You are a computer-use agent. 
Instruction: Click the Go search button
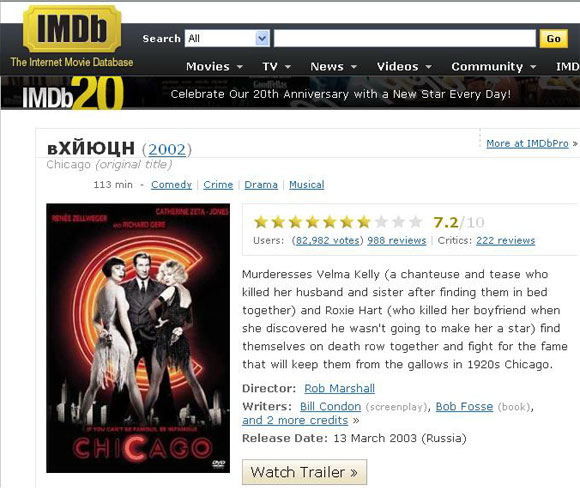554,38
